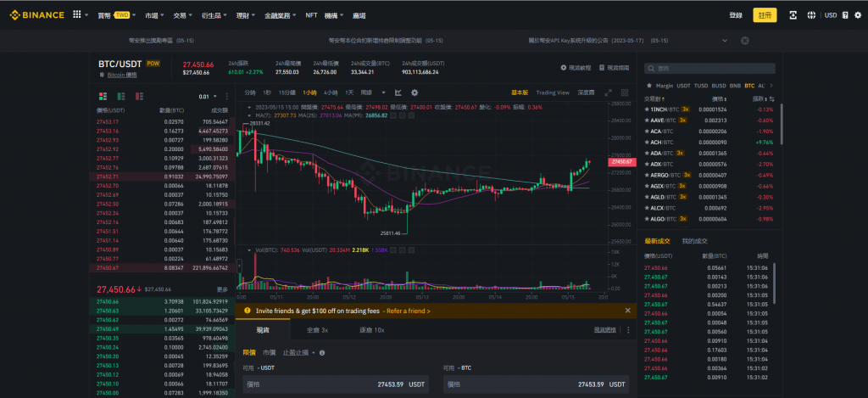Select the USDT market tab
This screenshot has height=398, width=868.
[684, 86]
